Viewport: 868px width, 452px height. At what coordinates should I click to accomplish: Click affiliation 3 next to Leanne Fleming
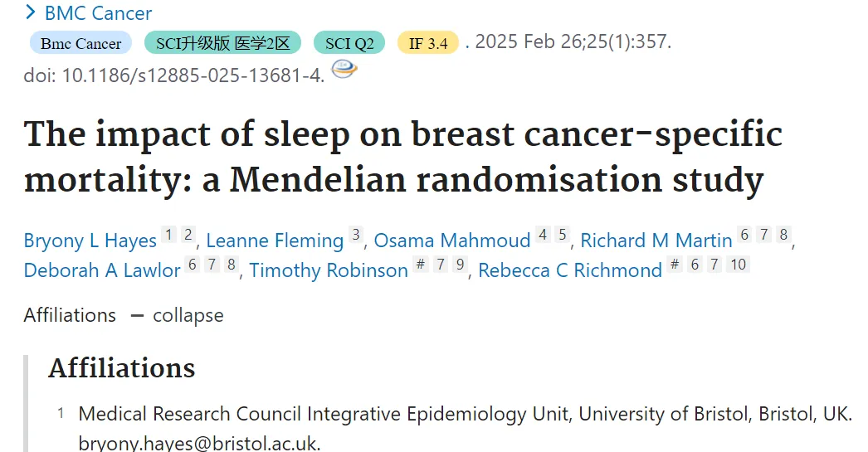356,235
